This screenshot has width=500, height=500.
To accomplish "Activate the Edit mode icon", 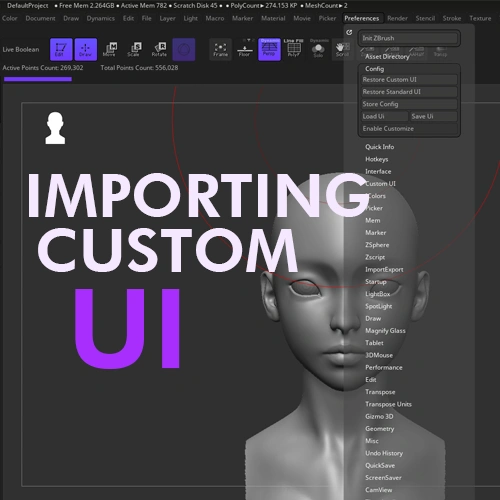I will coord(61,49).
